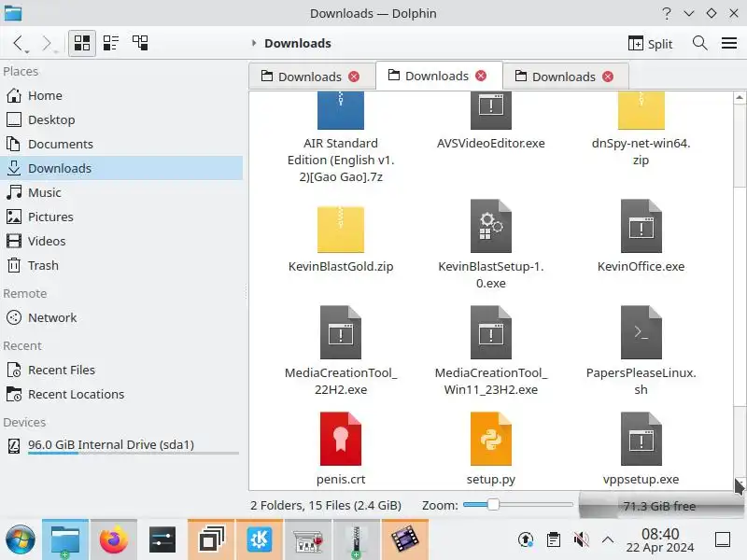Click the Dolphin file manager taskbar icon

tap(65, 540)
